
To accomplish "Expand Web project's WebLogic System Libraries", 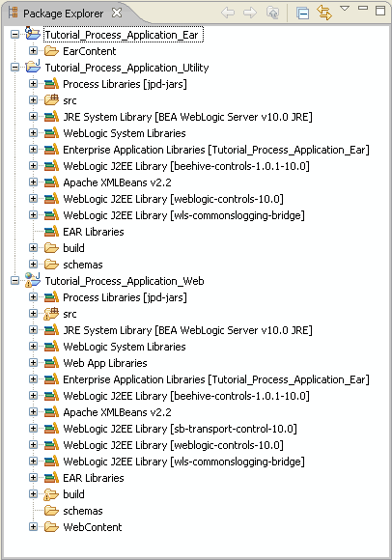I will (33, 347).
